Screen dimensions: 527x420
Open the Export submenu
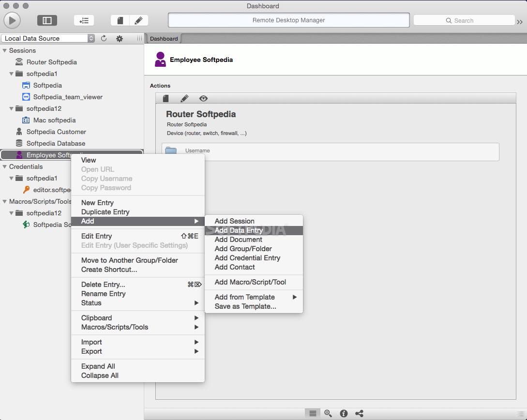pyautogui.click(x=138, y=351)
